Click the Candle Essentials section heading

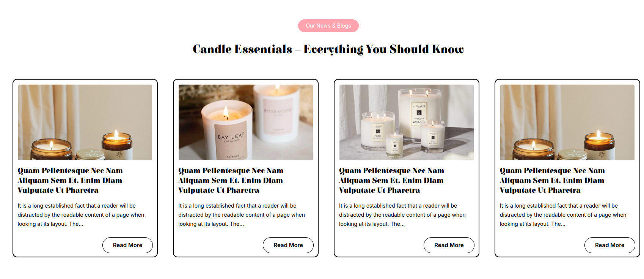(x=328, y=49)
